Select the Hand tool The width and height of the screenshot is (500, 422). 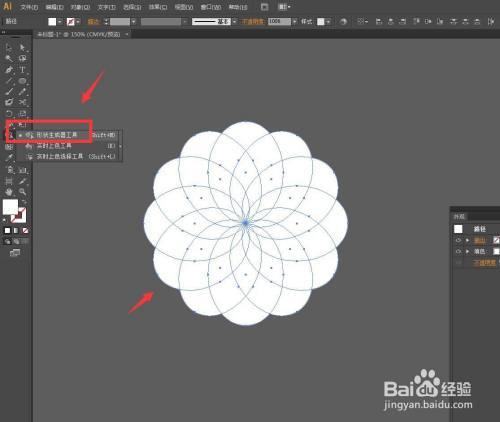pyautogui.click(x=9, y=192)
